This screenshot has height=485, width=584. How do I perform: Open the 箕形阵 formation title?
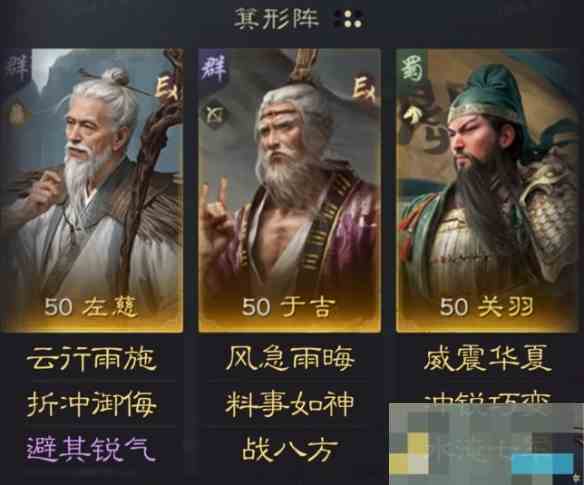tap(276, 19)
